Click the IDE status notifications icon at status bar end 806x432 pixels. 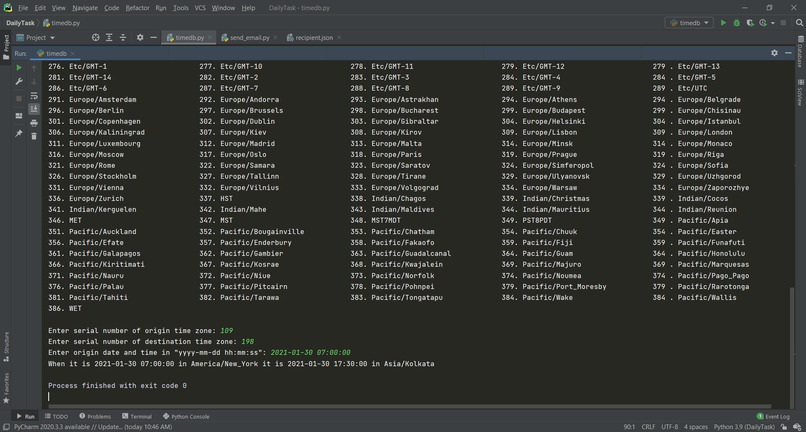pyautogui.click(x=797, y=427)
